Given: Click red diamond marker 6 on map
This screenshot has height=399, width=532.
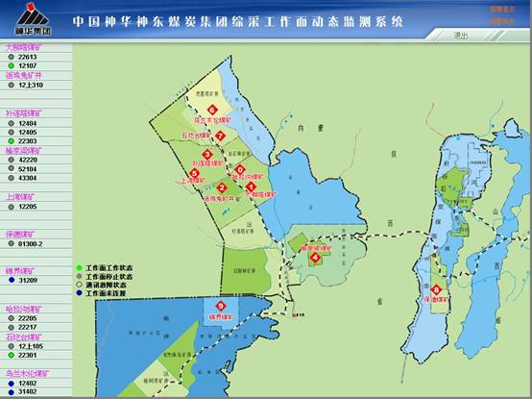Looking at the screenshot, I should coord(213,110).
